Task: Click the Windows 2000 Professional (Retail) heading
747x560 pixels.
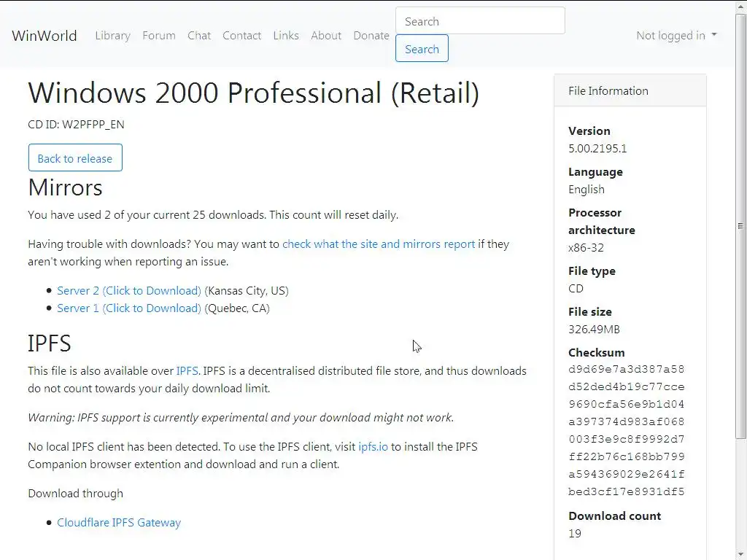Action: click(x=253, y=93)
